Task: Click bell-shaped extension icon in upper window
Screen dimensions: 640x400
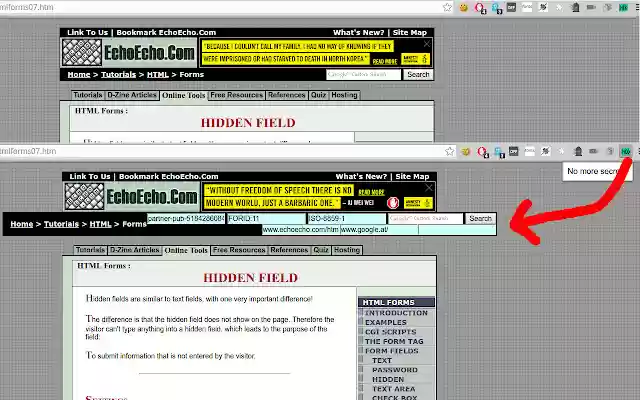Action: pyautogui.click(x=575, y=7)
